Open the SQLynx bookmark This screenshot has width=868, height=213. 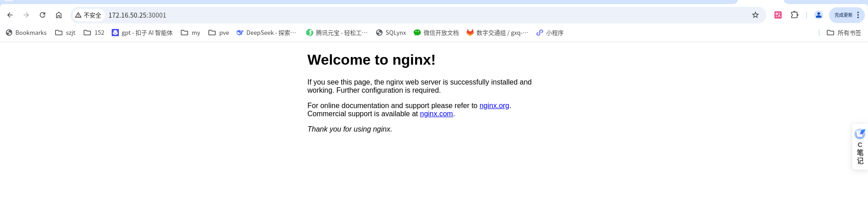391,33
